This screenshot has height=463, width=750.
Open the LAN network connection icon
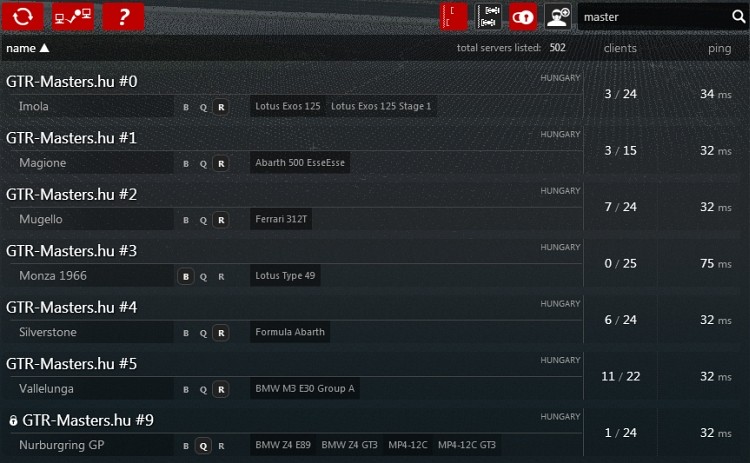click(x=74, y=16)
